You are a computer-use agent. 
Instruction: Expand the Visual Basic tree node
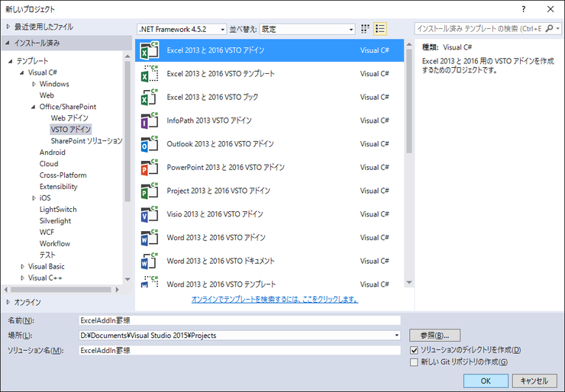[22, 267]
